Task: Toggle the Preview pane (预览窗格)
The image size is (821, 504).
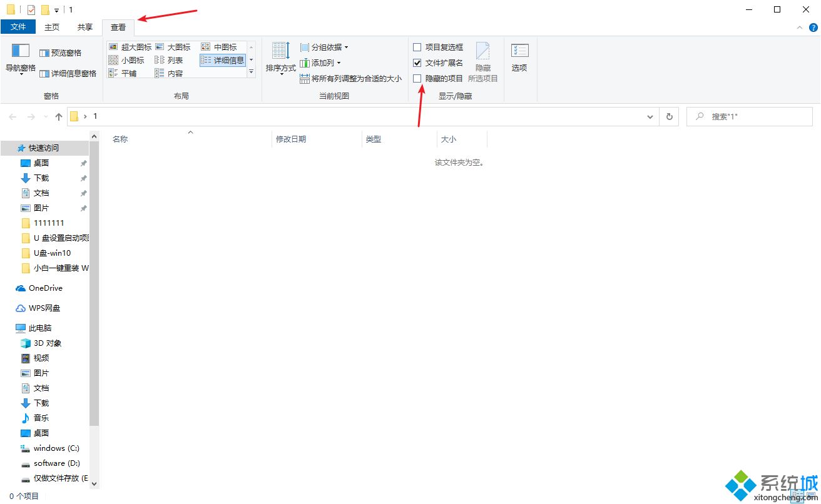Action: click(x=60, y=53)
